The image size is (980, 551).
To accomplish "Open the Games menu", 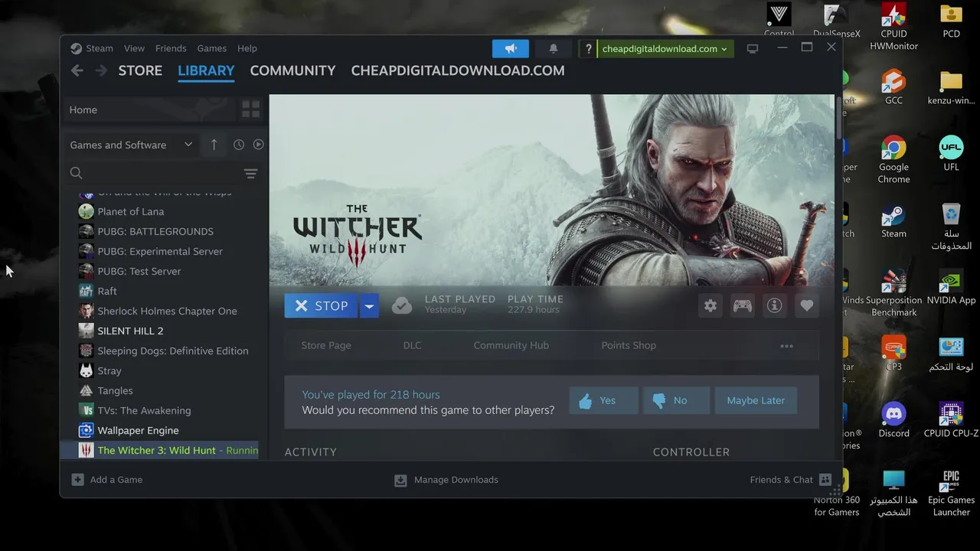I will [211, 48].
